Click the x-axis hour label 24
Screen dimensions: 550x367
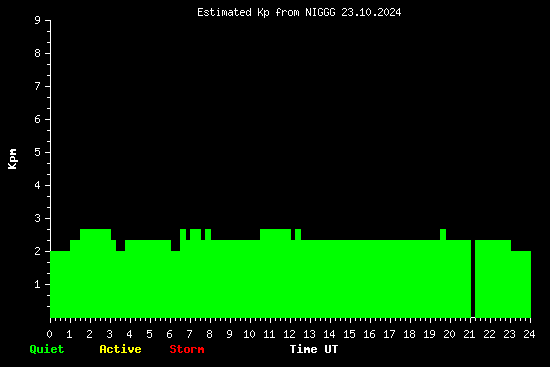pyautogui.click(x=529, y=334)
